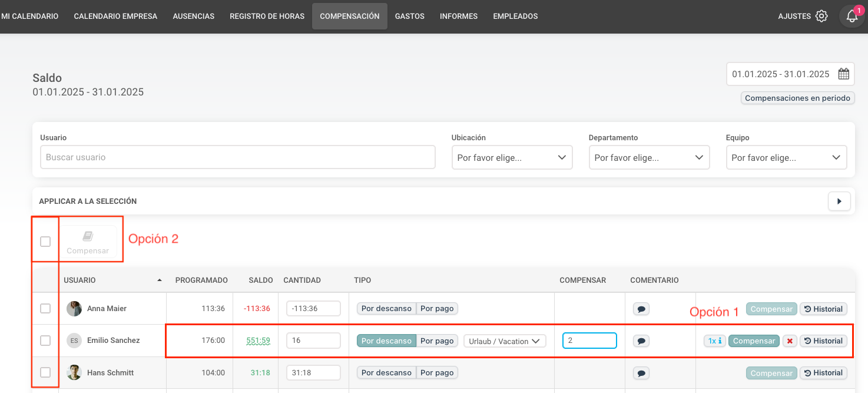Toggle the select-all checkbox above the table
The width and height of the screenshot is (868, 393).
click(45, 242)
